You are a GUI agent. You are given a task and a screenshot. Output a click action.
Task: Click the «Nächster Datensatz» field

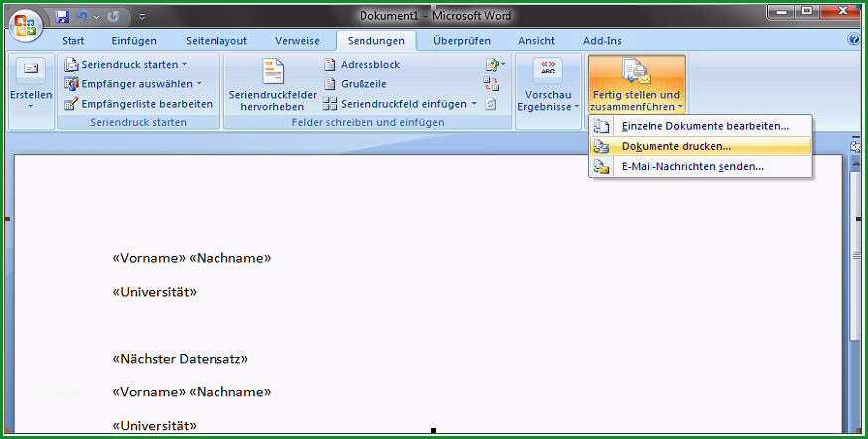click(180, 359)
